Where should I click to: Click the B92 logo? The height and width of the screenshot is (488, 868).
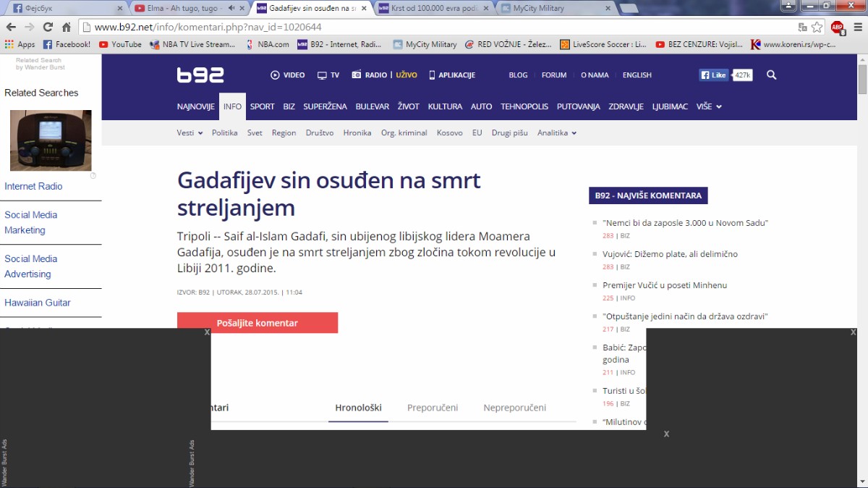click(x=200, y=75)
